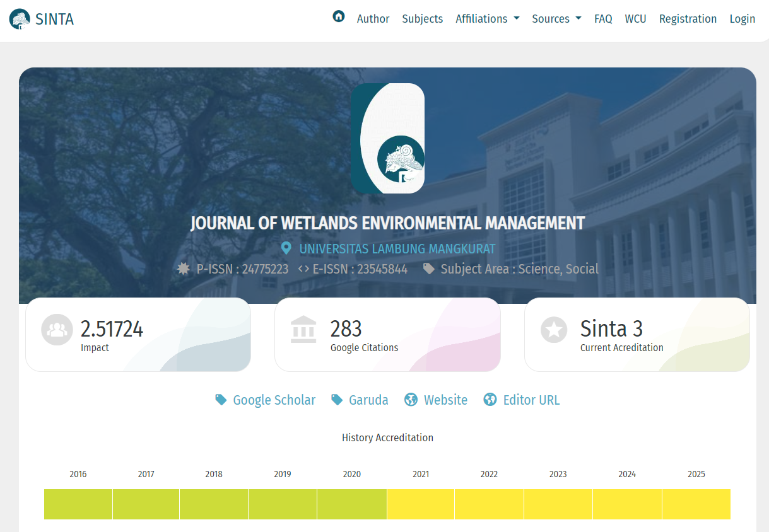Open Universitas Lambung Mangkurat affiliation link
This screenshot has height=532, width=769.
point(397,249)
